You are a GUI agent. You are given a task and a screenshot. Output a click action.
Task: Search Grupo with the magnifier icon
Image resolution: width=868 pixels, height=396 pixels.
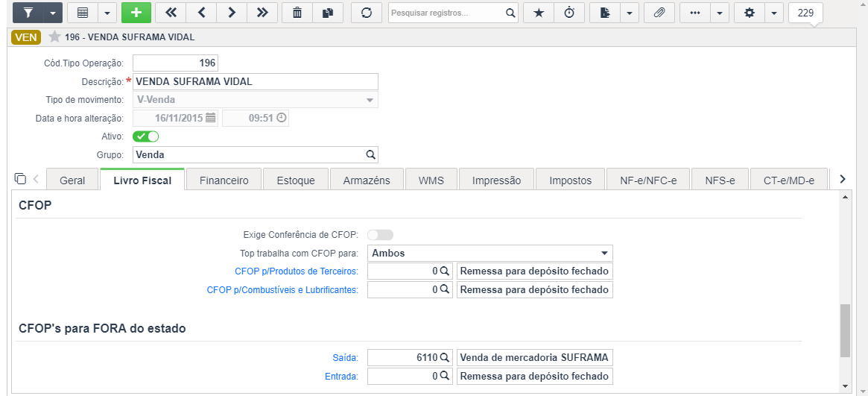(371, 154)
